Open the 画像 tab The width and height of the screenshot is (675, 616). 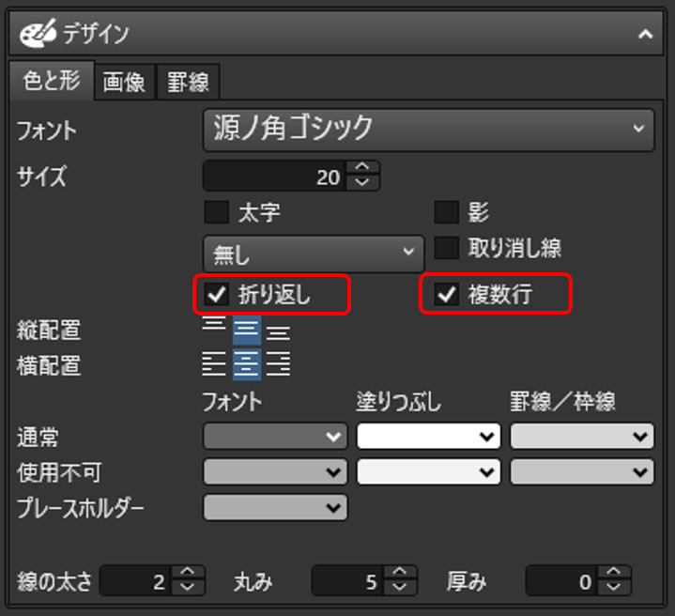[124, 82]
